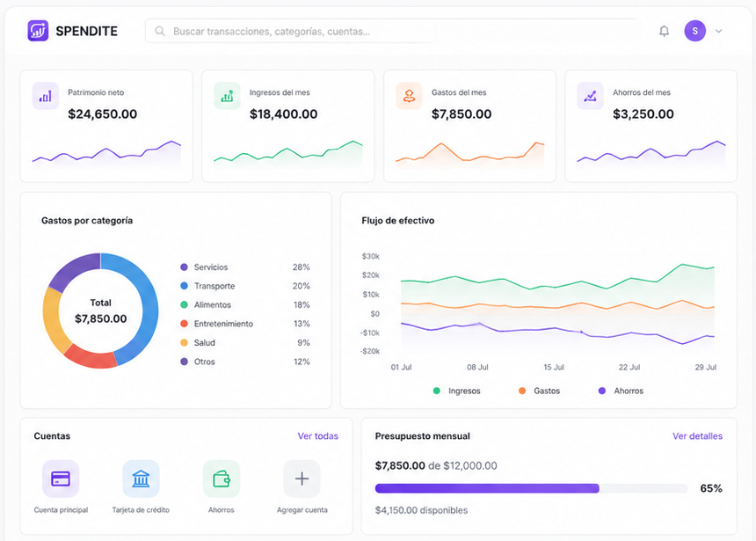Click the 08 Jul axis label

tap(477, 367)
